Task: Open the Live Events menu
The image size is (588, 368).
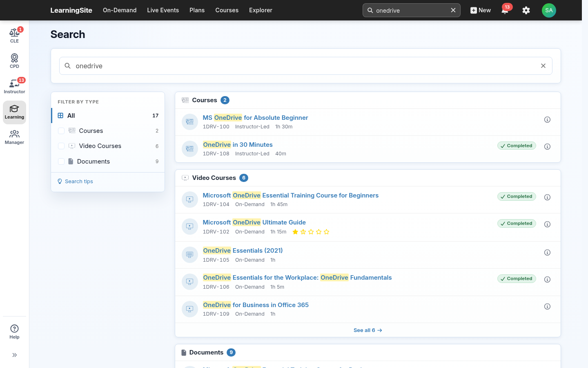Action: click(x=163, y=10)
